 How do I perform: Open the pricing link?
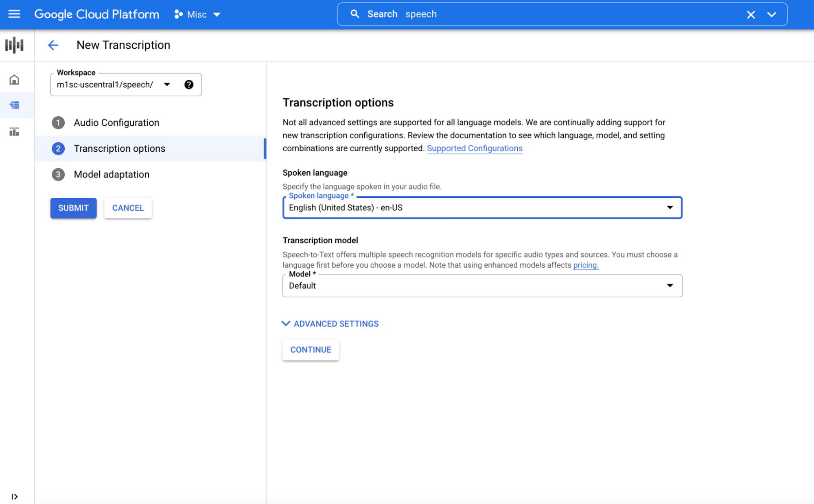(586, 265)
